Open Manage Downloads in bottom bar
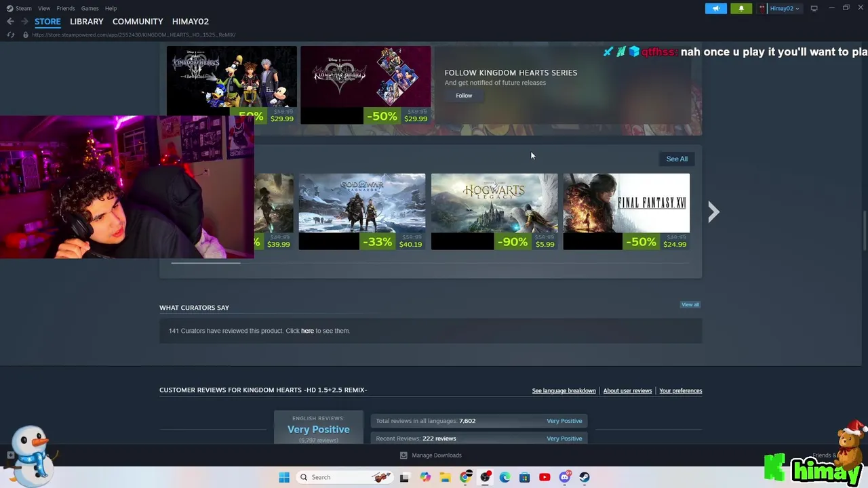868x488 pixels. pos(437,455)
